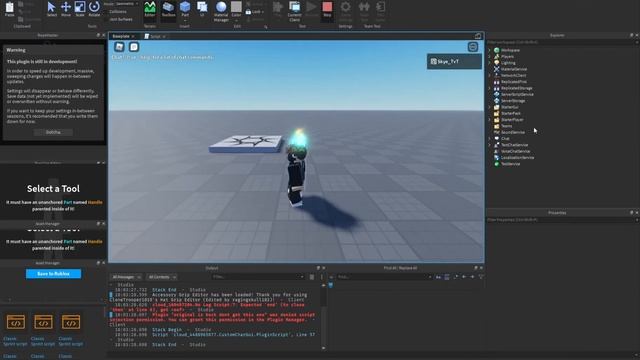Click the Save to Roblox button
This screenshot has height=360, width=640.
click(x=53, y=274)
